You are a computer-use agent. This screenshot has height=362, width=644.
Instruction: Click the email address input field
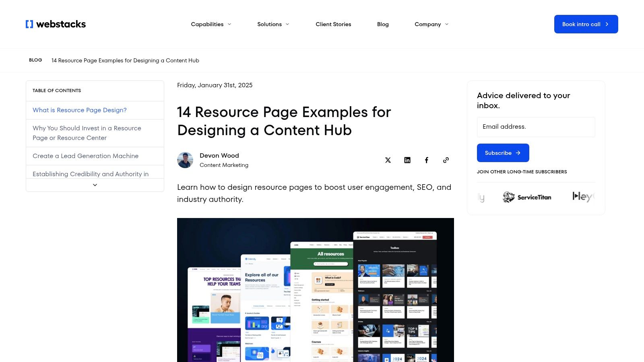536,127
